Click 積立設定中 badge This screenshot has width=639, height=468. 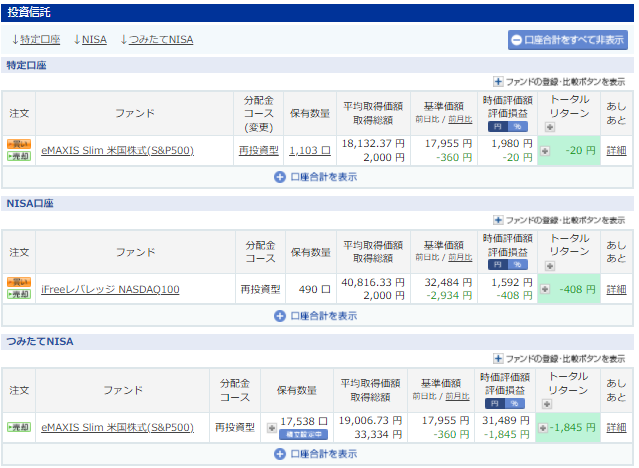pyautogui.click(x=304, y=435)
